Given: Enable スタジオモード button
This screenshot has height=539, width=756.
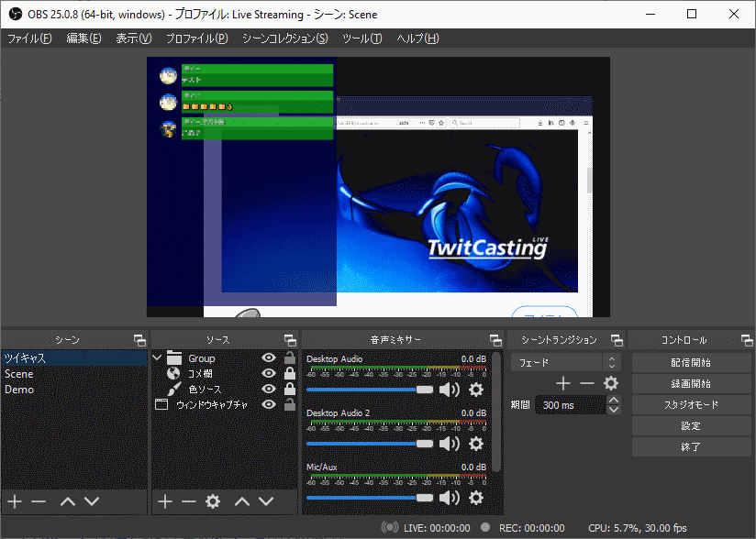Looking at the screenshot, I should click(692, 405).
